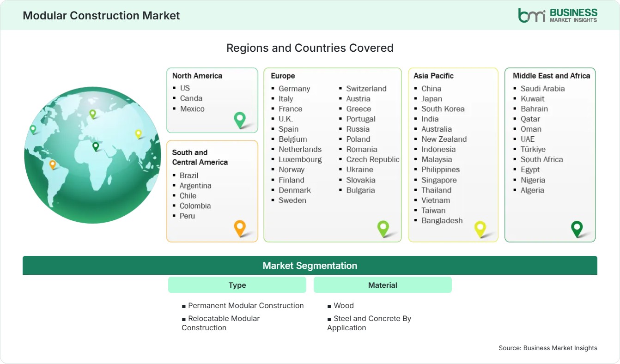
Task: Click Algeria in Middle East list
Action: (x=532, y=190)
